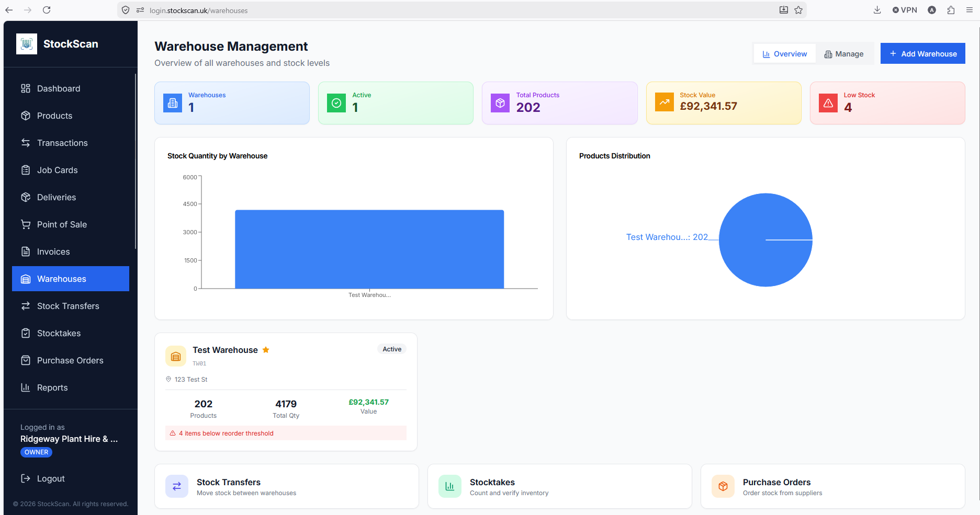Click the Add Warehouse button
The image size is (980, 515).
pyautogui.click(x=922, y=54)
